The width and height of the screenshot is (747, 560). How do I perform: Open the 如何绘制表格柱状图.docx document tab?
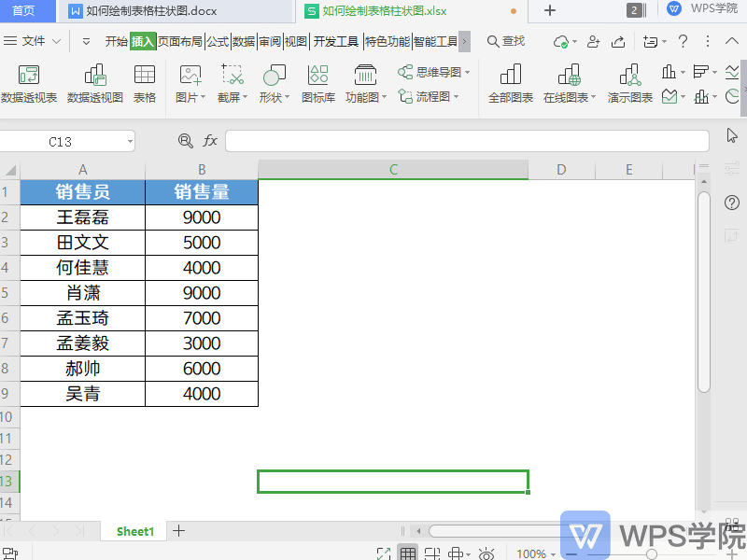coord(151,10)
